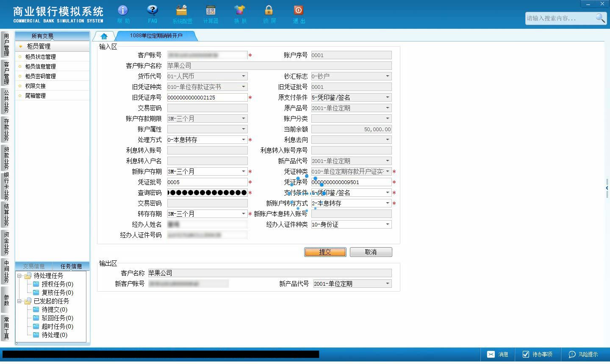The image size is (610, 364).
Task: Click the 凭证序号 input field
Action: 351,182
